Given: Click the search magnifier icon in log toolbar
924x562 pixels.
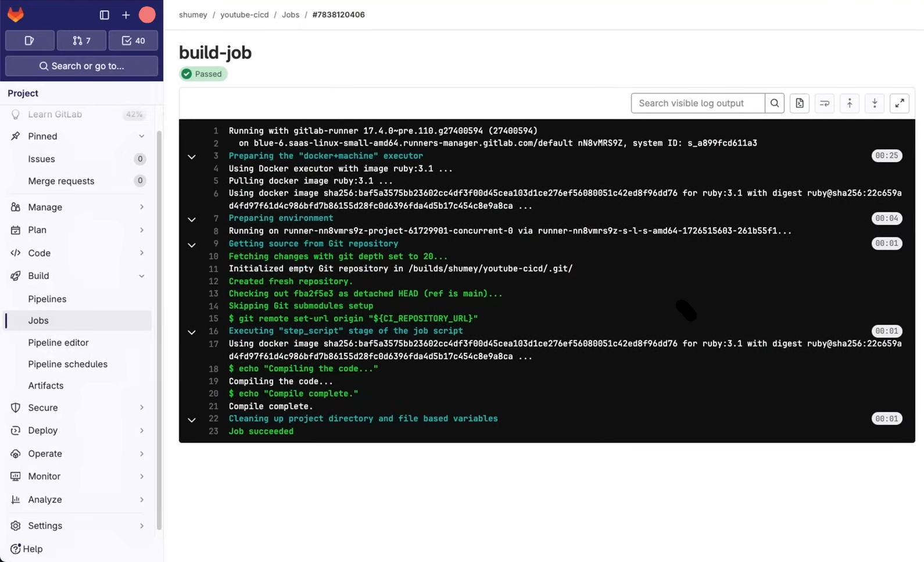Looking at the screenshot, I should tap(775, 103).
